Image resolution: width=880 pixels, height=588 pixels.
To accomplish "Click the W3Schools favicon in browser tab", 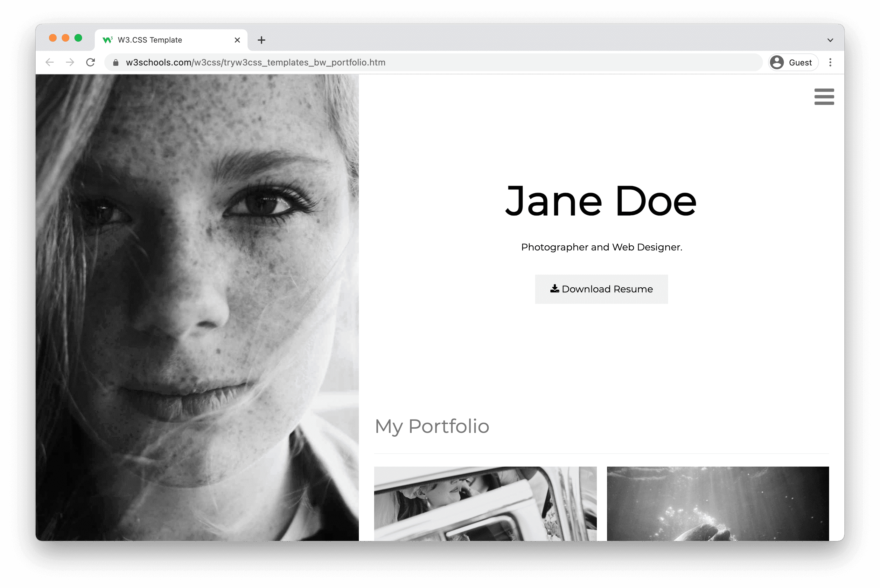I will coord(107,39).
